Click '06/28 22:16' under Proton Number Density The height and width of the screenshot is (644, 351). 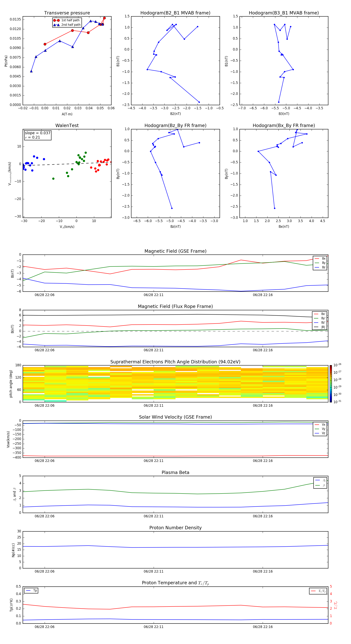[262, 571]
